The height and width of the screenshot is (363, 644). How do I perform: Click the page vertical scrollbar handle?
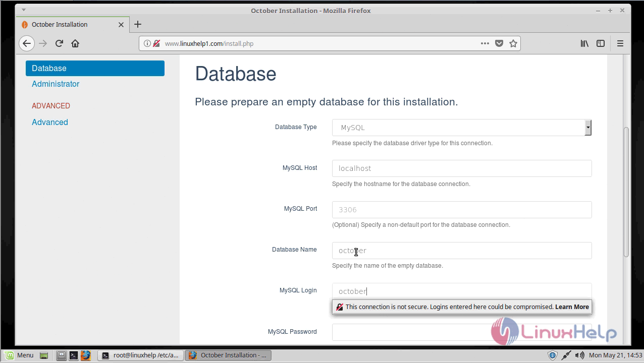click(x=626, y=192)
